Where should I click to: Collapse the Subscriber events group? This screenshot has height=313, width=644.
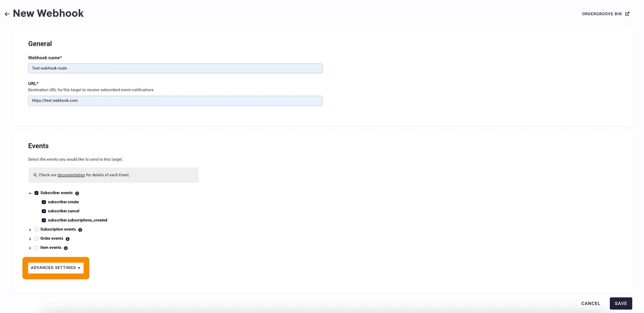pyautogui.click(x=30, y=193)
